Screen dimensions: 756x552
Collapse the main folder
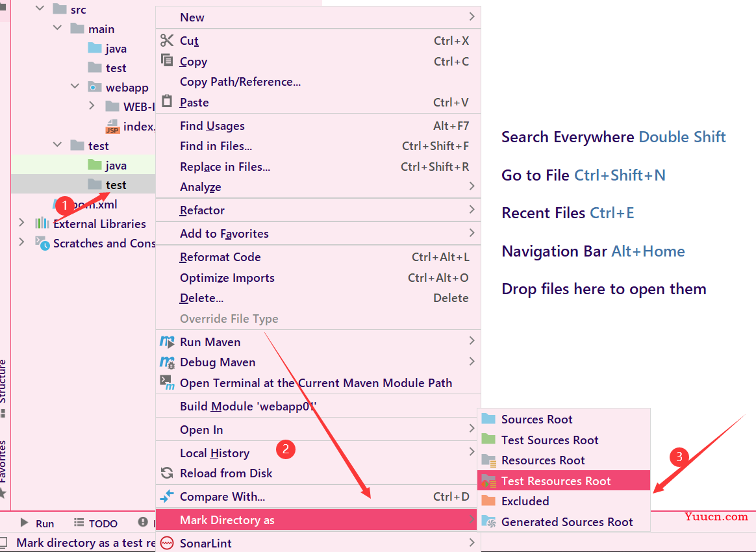coord(57,27)
